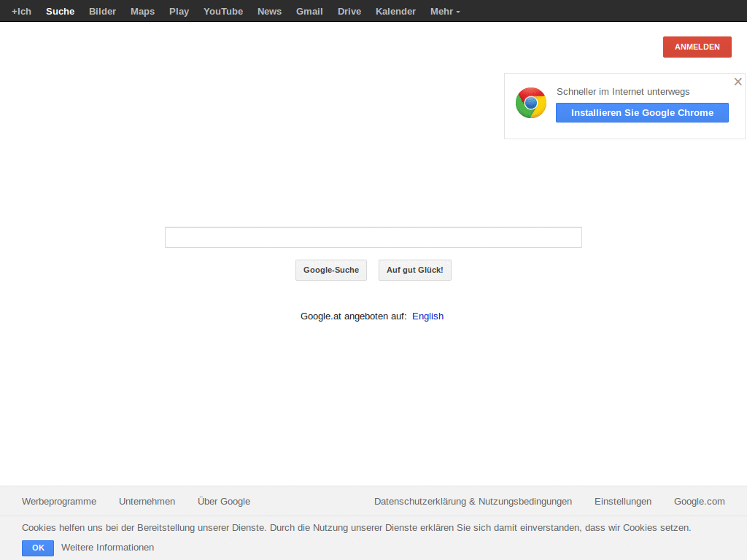The width and height of the screenshot is (747, 560).
Task: Open the Unternehmen footer link
Action: 147,502
